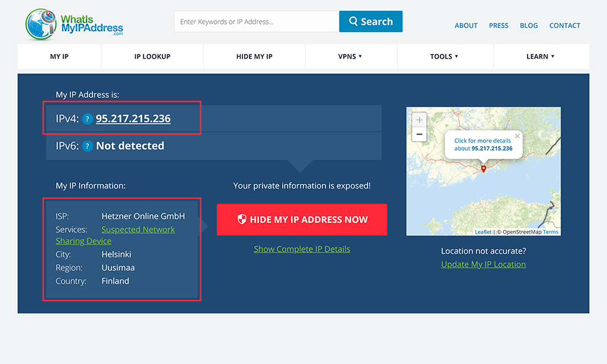The height and width of the screenshot is (364, 607).
Task: Open the PRESS page link
Action: (499, 25)
